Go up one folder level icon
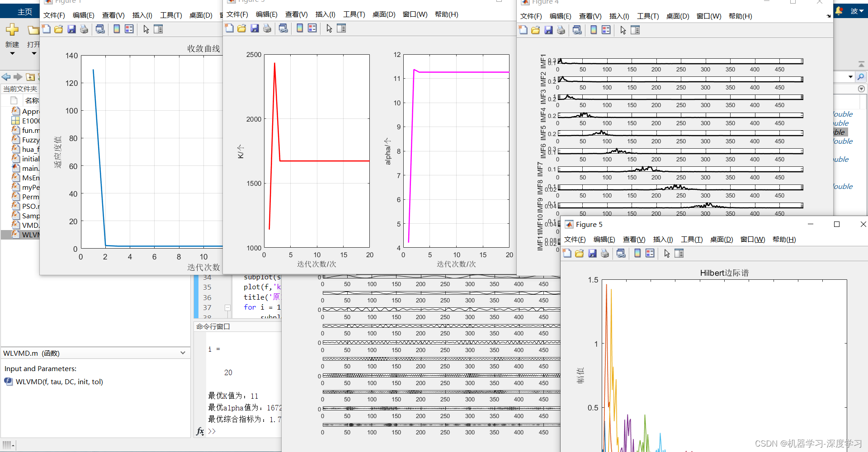This screenshot has width=868, height=452. (30, 77)
